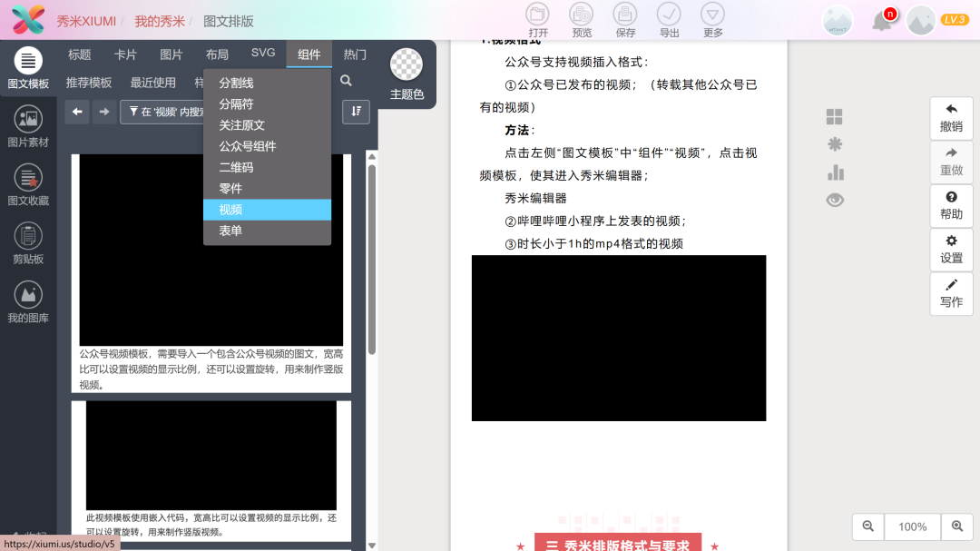This screenshot has width=980, height=551.
Task: Choose 二维码 from the dropdown menu
Action: tap(267, 167)
